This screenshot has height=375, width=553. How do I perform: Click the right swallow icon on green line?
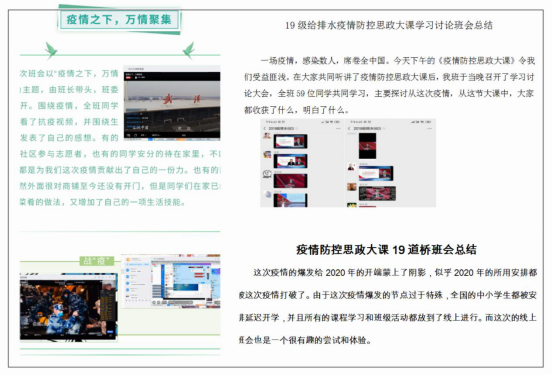189,50
